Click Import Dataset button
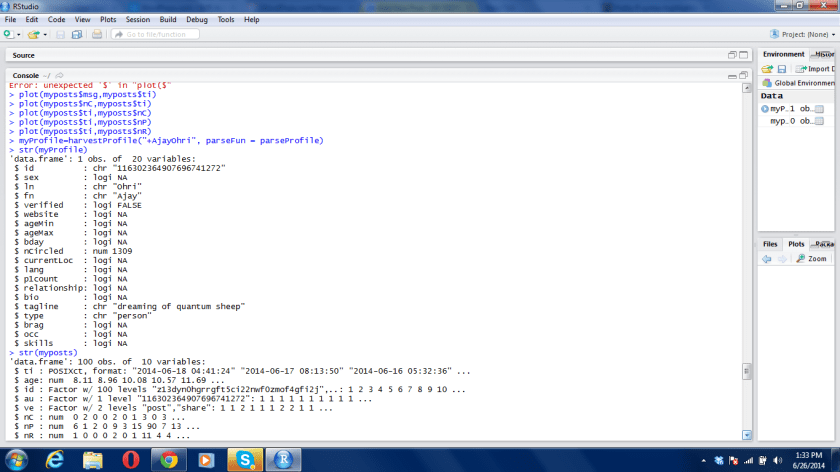 tap(815, 69)
